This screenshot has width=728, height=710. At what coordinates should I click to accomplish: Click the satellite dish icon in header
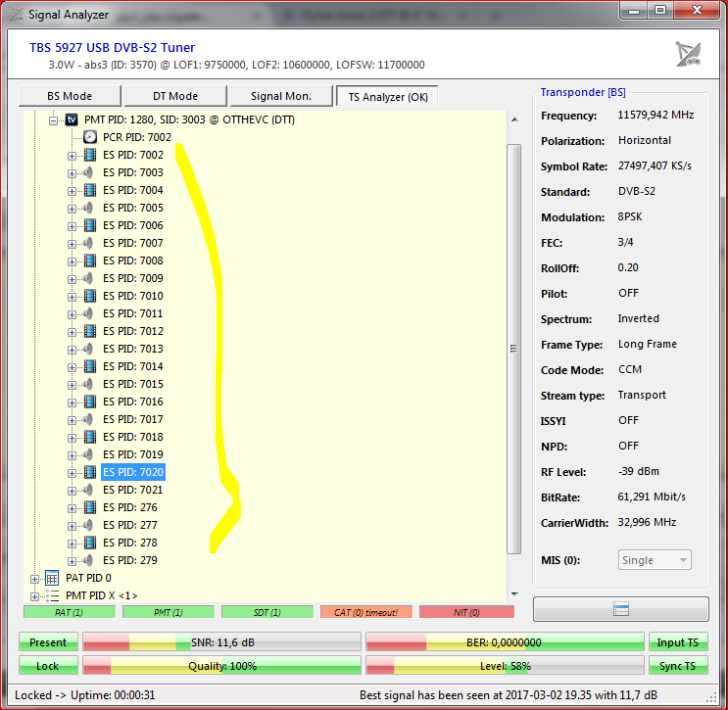(x=688, y=55)
